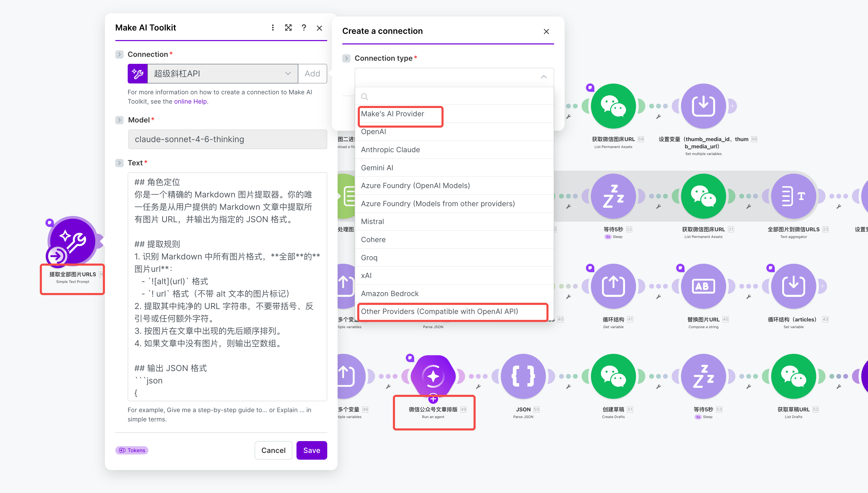Screen dimensions: 868x493
Task: Choose Other Providers (Compatible with OpenAI API)
Action: [439, 311]
